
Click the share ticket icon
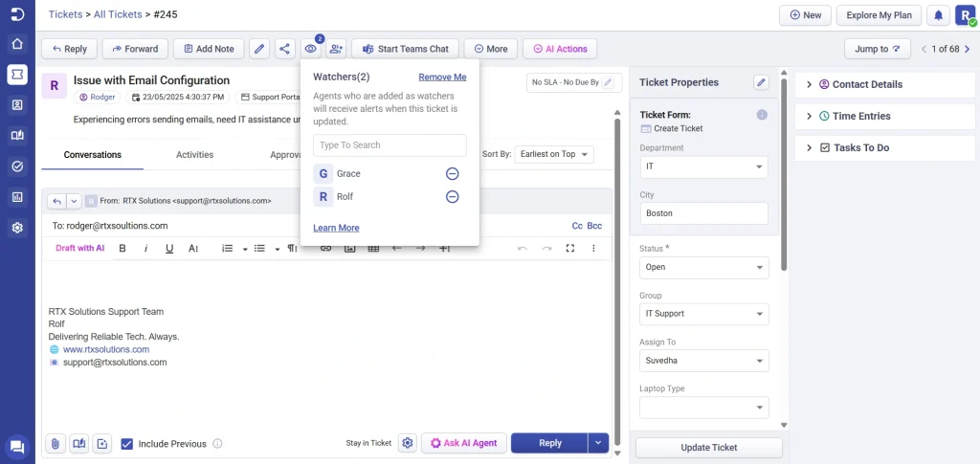tap(284, 49)
